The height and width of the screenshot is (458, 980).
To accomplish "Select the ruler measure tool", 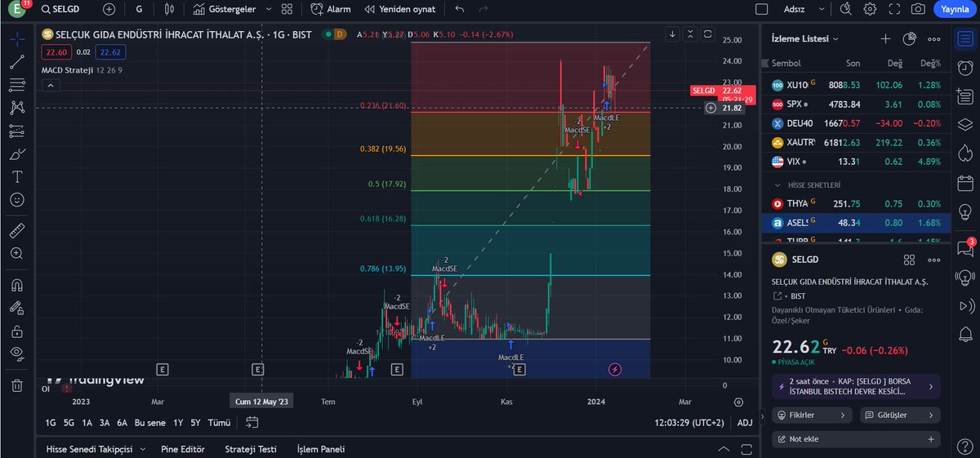I will pyautogui.click(x=16, y=231).
